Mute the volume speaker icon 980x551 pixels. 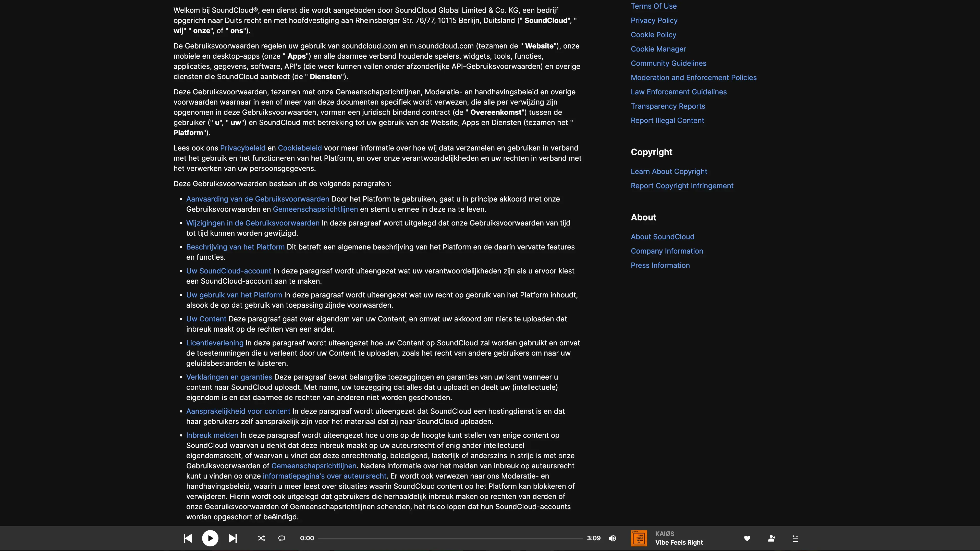coord(612,538)
